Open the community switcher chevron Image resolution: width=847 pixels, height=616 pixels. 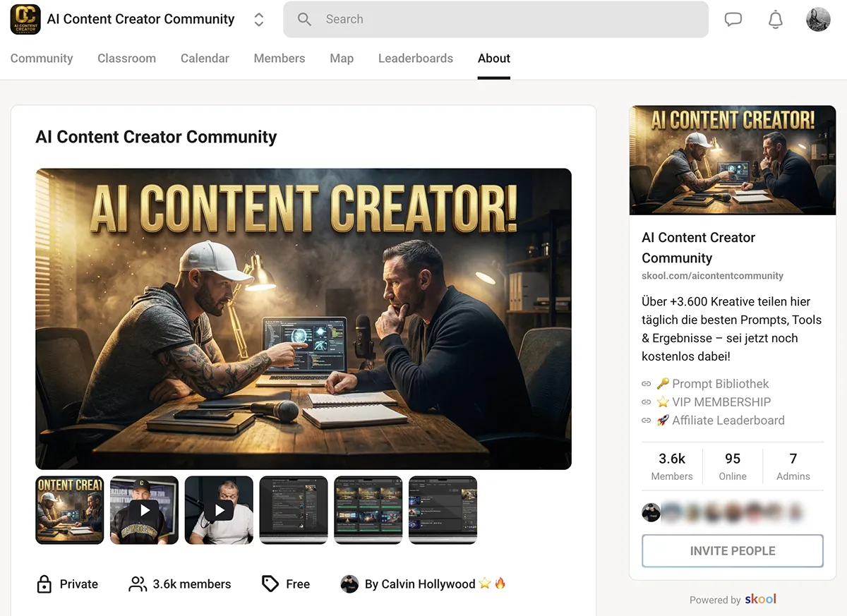[x=259, y=19]
